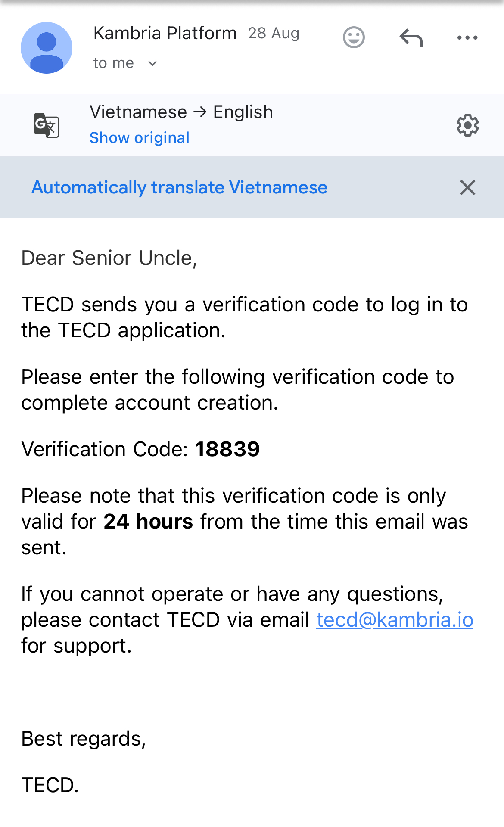Viewport: 504px width, 827px height.
Task: Expand recipient details chevron
Action: (152, 64)
